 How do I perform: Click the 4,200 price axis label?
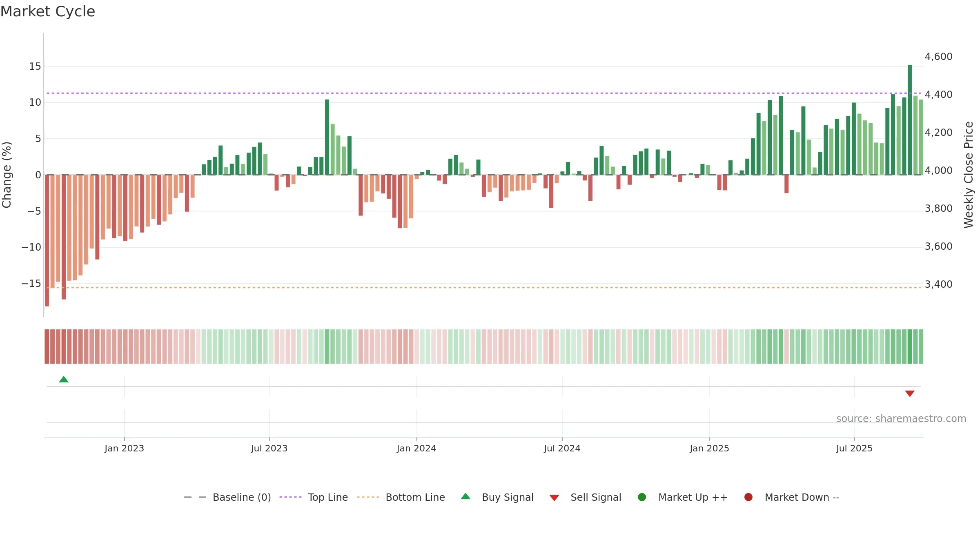(938, 133)
